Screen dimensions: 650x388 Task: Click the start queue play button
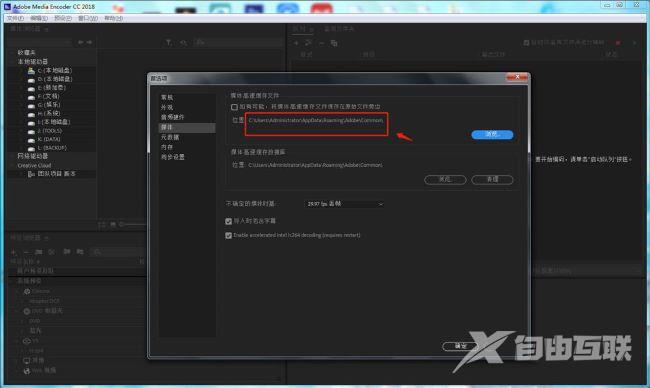634,43
